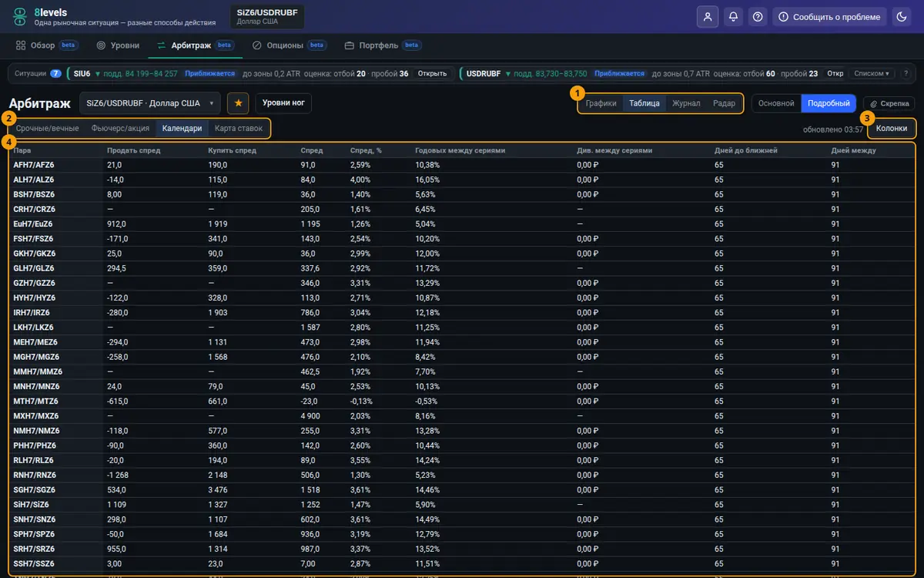
Task: Select the Подробный view mode
Action: pyautogui.click(x=829, y=103)
